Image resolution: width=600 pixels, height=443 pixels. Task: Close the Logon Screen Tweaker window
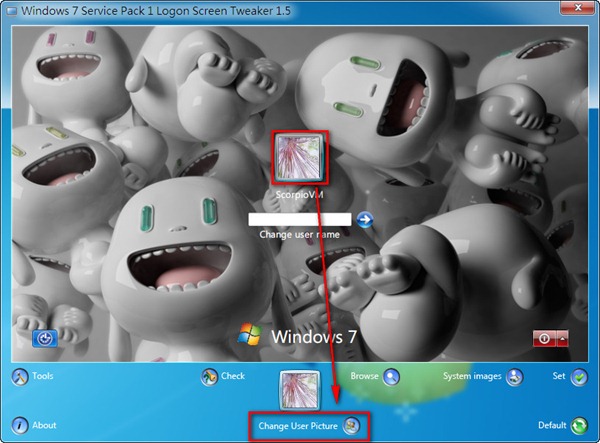[x=578, y=8]
